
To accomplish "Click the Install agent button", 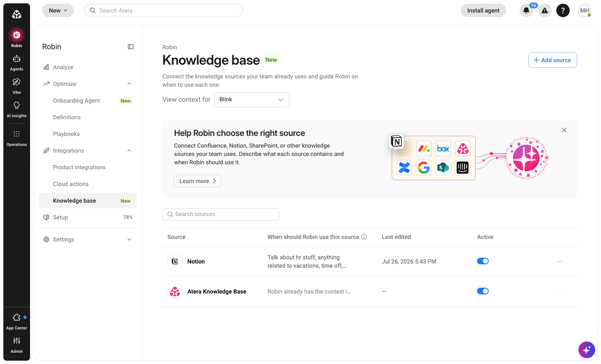I will 483,10.
